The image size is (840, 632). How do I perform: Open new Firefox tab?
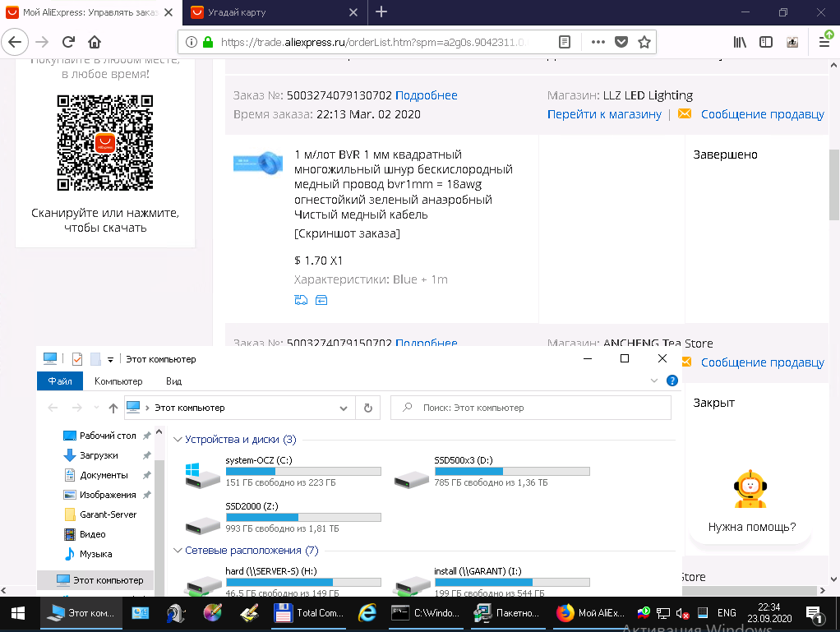point(381,12)
